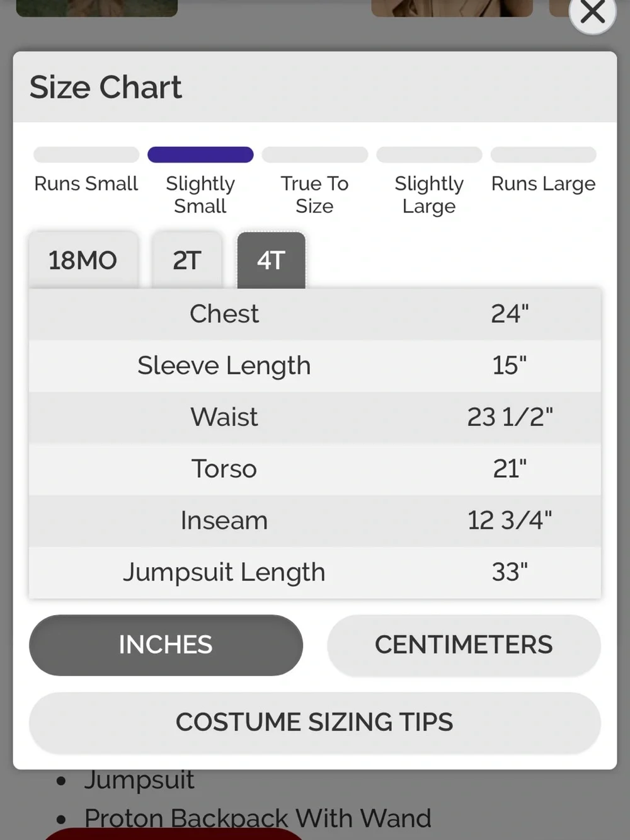Open COSTUME SIZING TIPS
Image resolution: width=630 pixels, height=840 pixels.
click(x=314, y=722)
